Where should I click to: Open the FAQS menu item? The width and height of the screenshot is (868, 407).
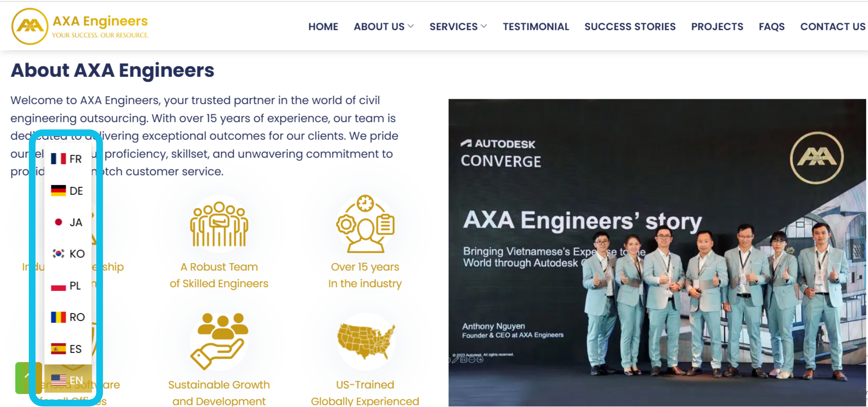tap(771, 27)
